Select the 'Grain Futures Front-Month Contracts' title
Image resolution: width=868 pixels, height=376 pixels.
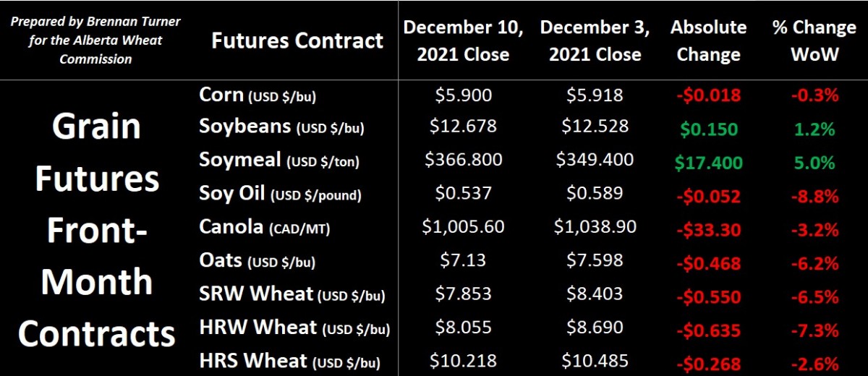(x=96, y=230)
